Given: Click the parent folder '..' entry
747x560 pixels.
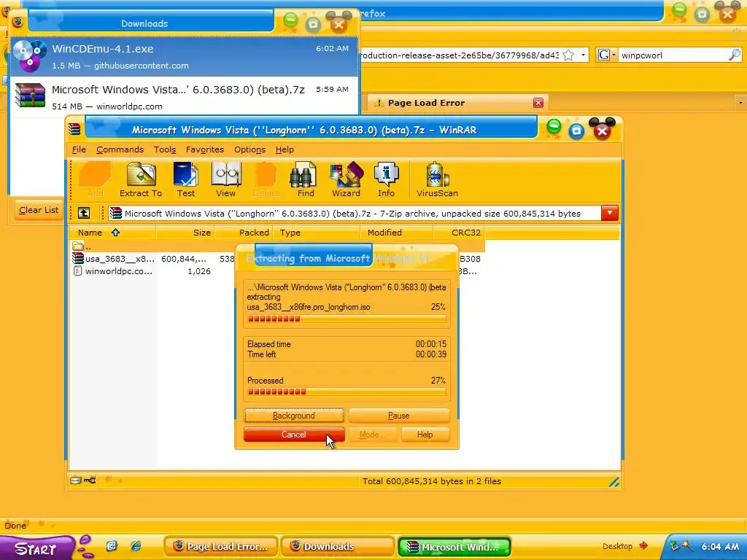Looking at the screenshot, I should pos(82,246).
